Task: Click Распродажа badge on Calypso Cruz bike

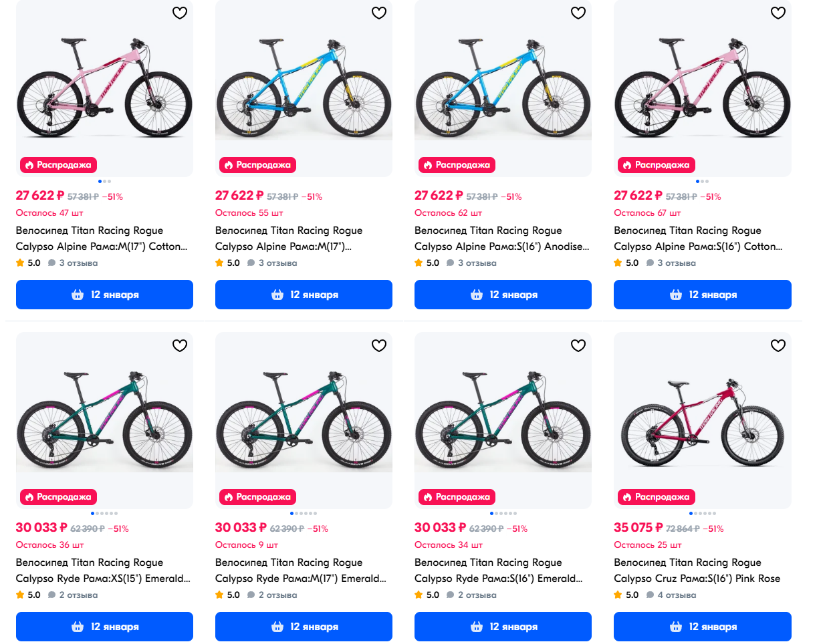Action: (x=657, y=497)
